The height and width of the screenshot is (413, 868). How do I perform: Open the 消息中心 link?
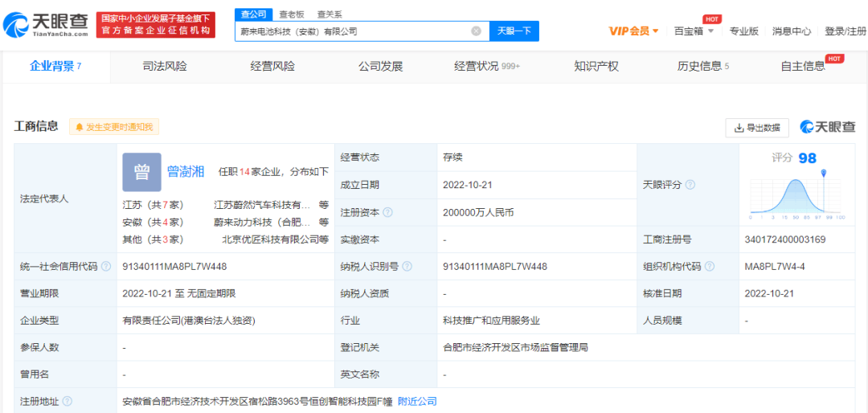(x=792, y=31)
